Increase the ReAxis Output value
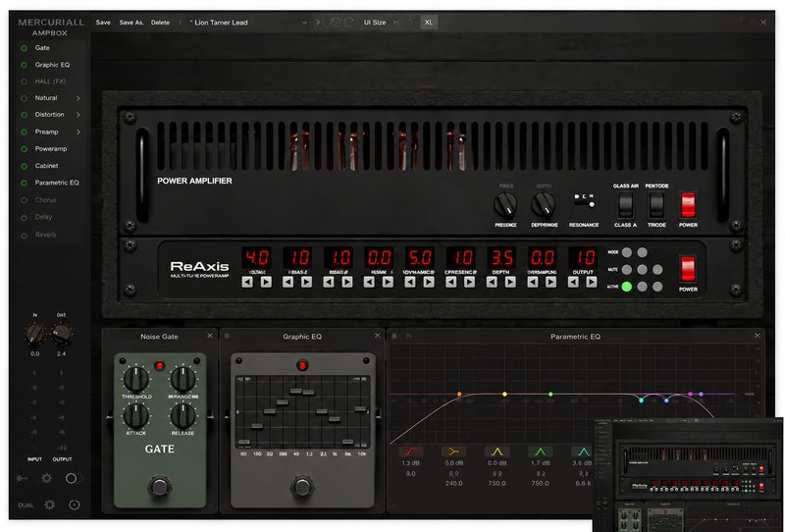 (592, 283)
